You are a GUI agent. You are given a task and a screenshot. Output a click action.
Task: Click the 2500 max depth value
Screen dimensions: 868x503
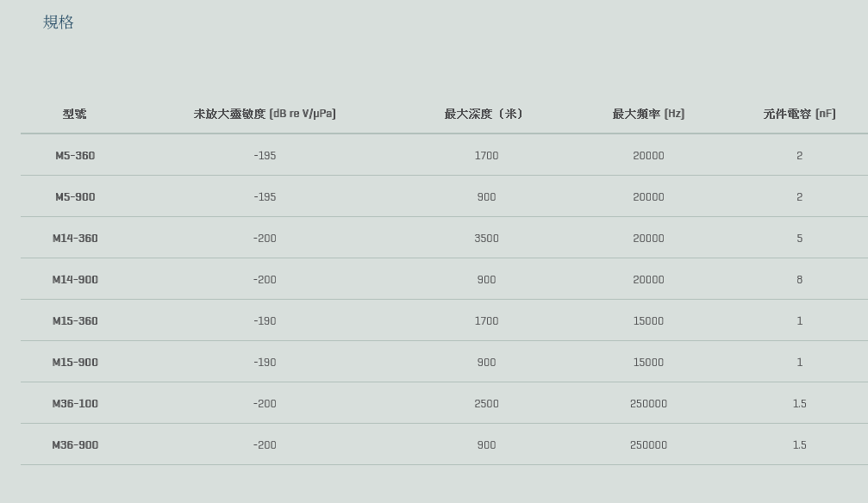coord(486,404)
